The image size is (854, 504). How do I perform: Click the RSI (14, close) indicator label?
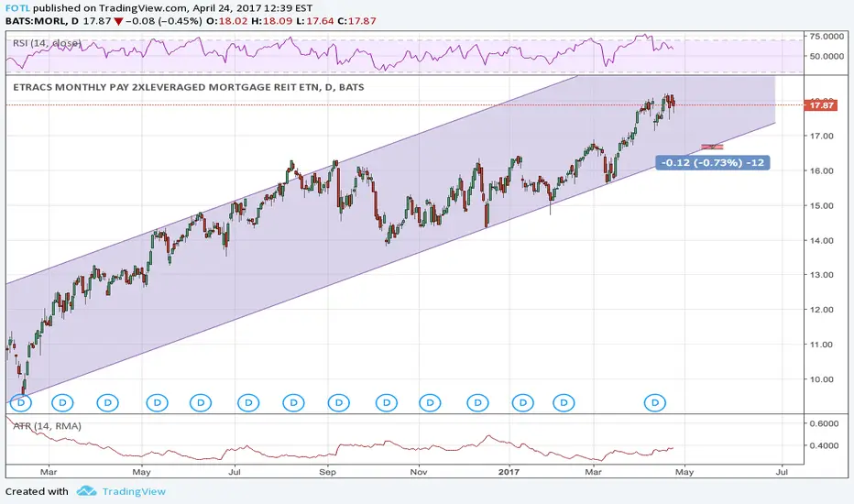pyautogui.click(x=47, y=43)
